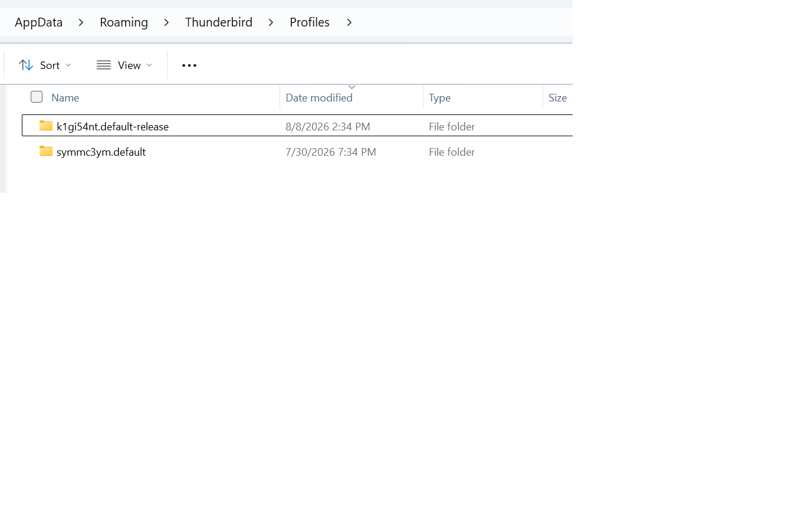Image resolution: width=798 pixels, height=532 pixels.
Task: Sort by the Size column header
Action: tap(557, 98)
